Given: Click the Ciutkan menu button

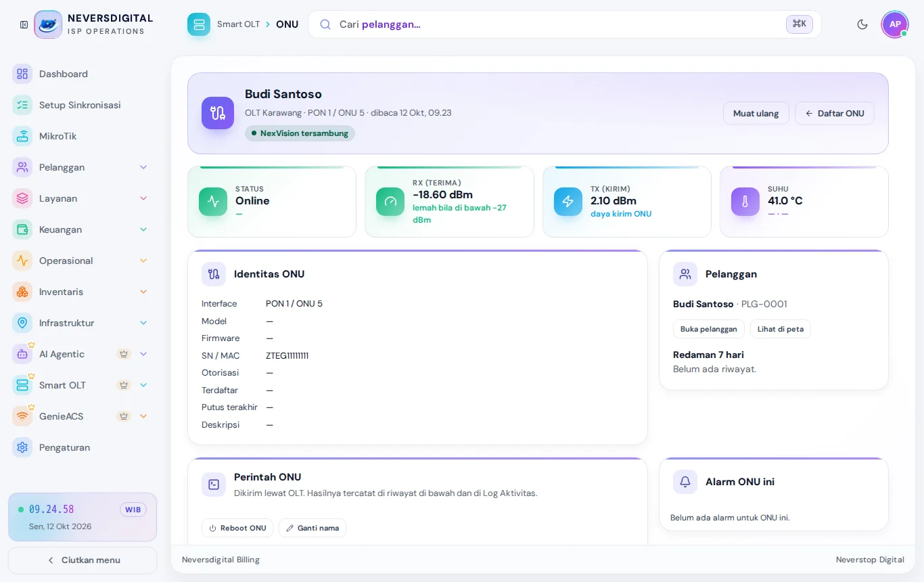Looking at the screenshot, I should coord(83,560).
